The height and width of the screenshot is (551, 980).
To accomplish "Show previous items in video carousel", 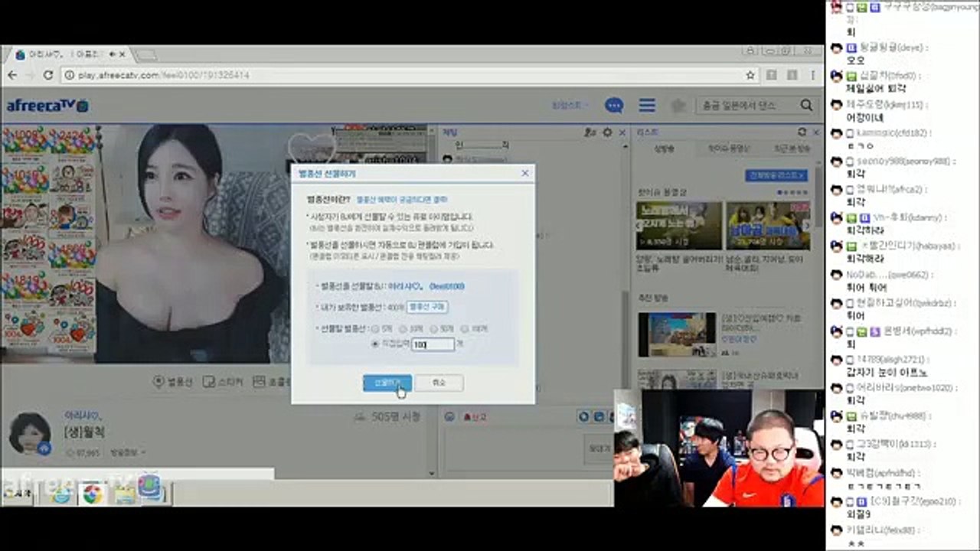I will (x=639, y=226).
